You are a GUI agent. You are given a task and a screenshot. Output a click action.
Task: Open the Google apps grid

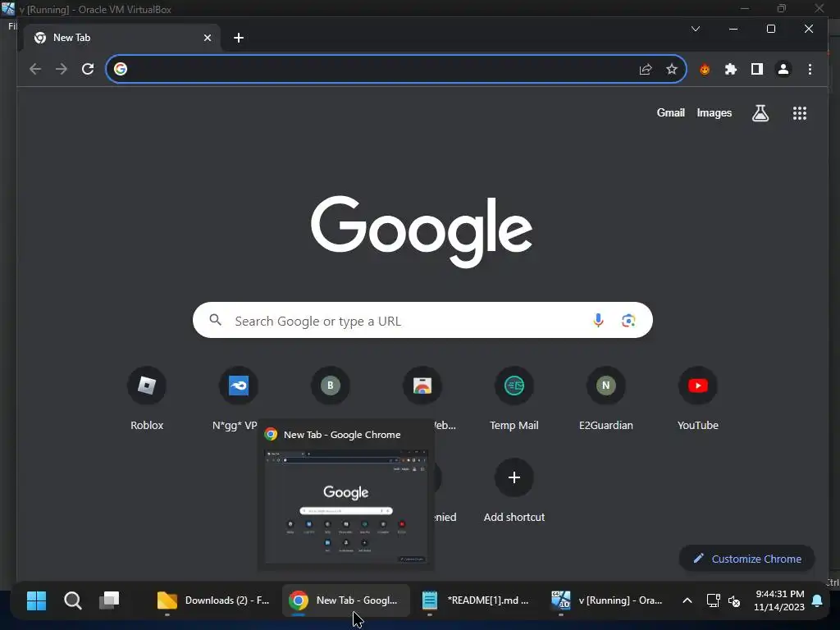[x=799, y=113]
